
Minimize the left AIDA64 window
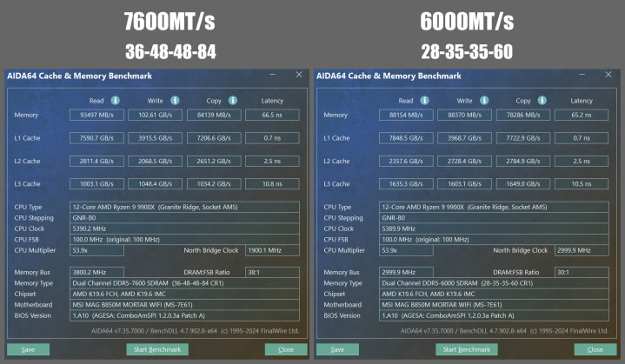pyautogui.click(x=273, y=75)
